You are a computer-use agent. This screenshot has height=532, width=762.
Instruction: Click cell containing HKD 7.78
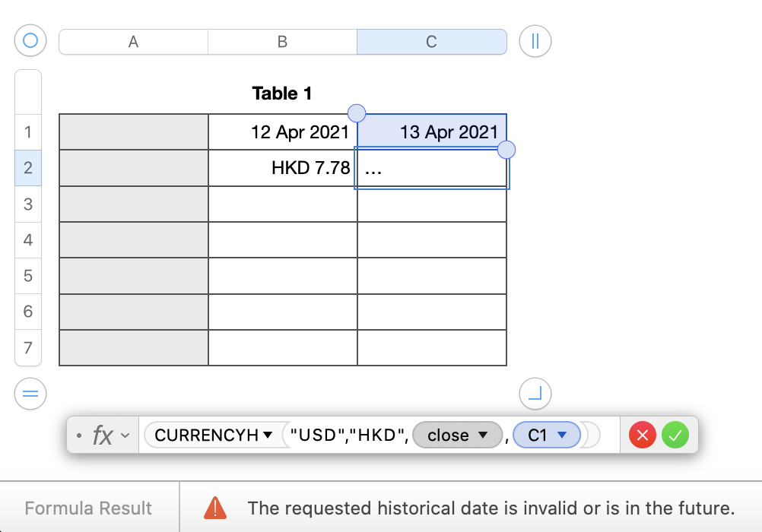tap(282, 168)
